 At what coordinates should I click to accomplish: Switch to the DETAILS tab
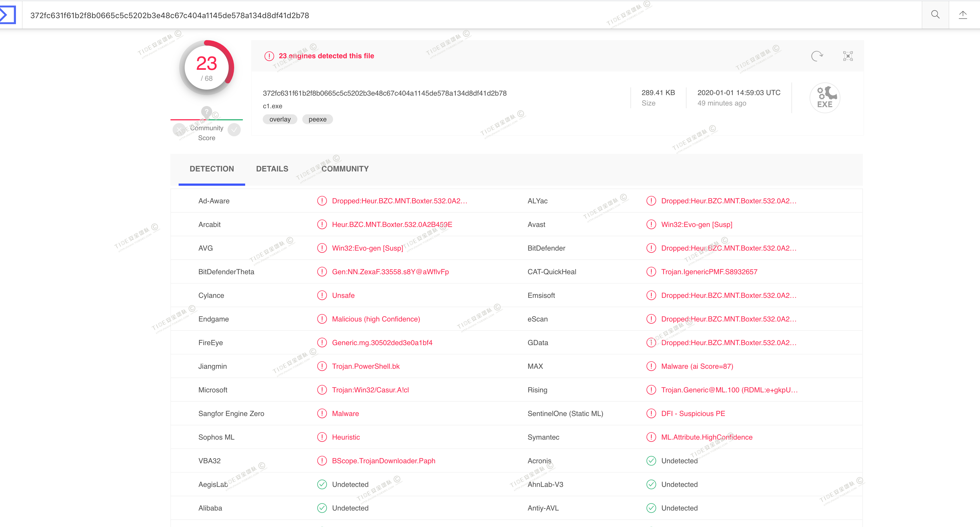click(272, 169)
